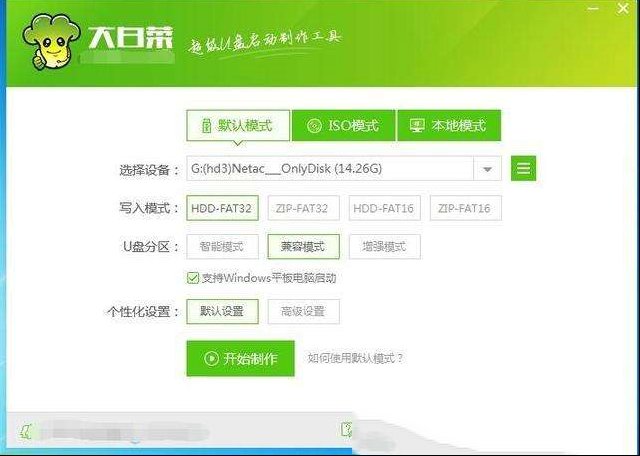Select HDD-FAT32 write mode
Viewport: 640px width, 456px height.
[x=222, y=208]
